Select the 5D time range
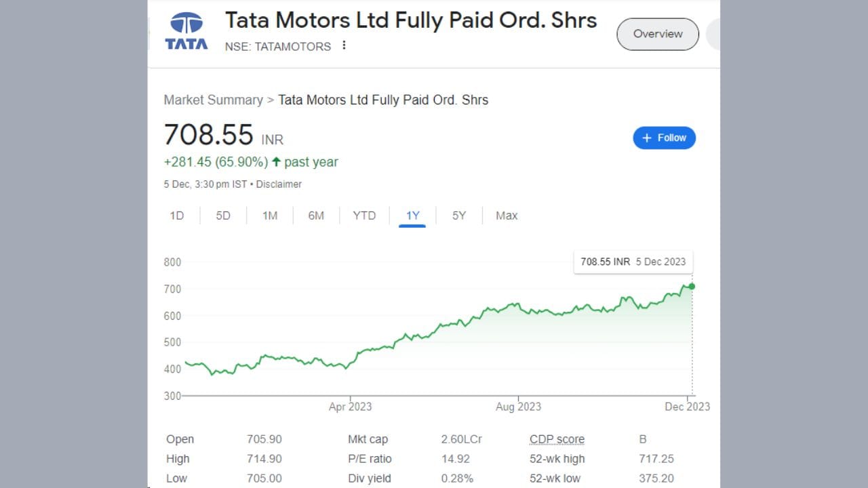Screen dimensions: 868x488 pos(223,216)
